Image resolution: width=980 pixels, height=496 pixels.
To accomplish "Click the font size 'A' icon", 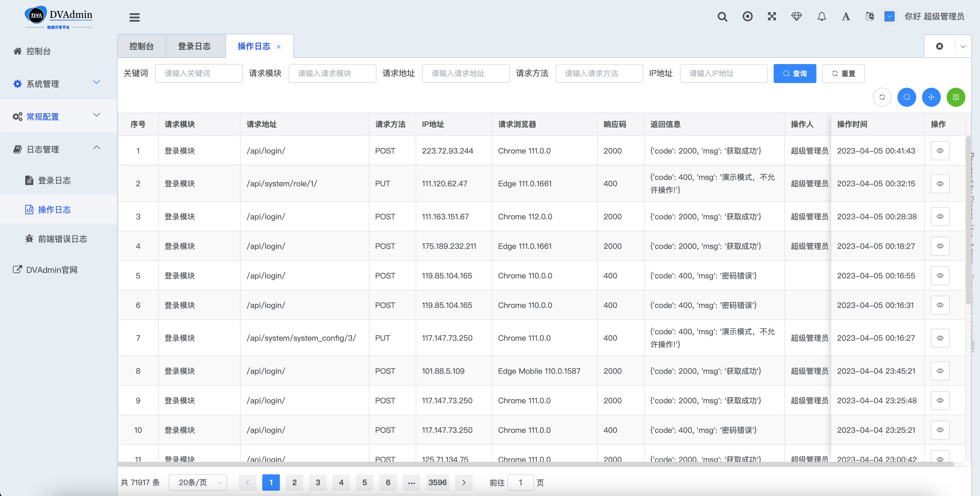I will click(x=845, y=17).
